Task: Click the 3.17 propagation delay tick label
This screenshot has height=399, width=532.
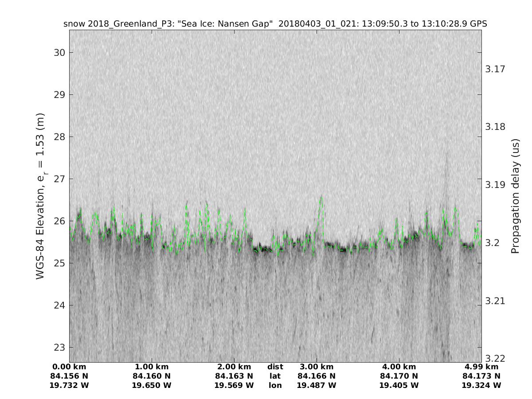Action: coord(495,69)
